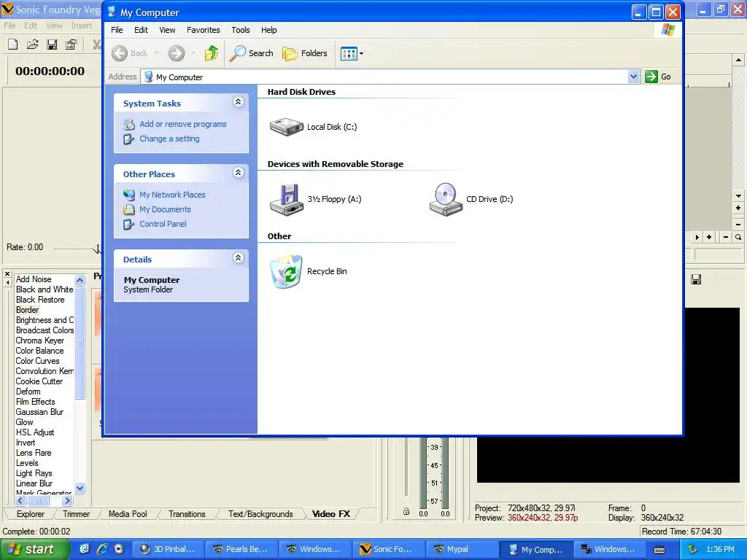Collapse the Other Places panel
The image size is (747, 560).
tap(239, 173)
